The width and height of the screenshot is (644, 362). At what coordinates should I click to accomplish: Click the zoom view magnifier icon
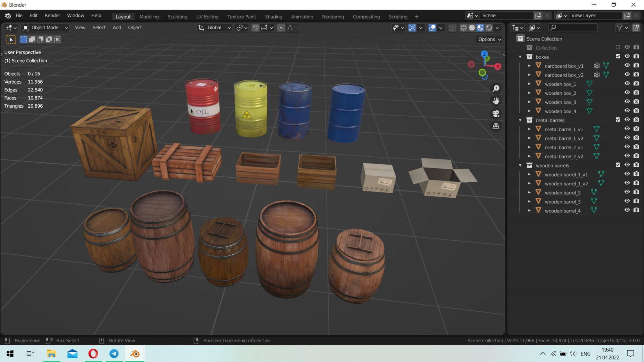[496, 88]
